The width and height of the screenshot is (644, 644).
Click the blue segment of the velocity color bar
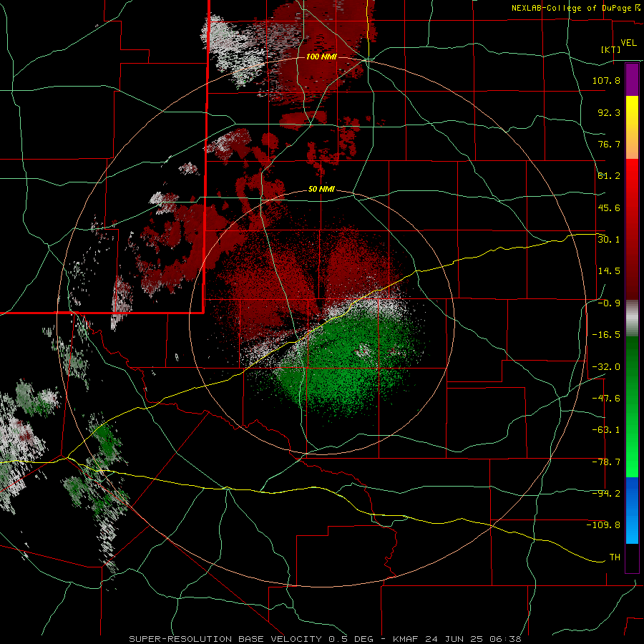coord(632,510)
